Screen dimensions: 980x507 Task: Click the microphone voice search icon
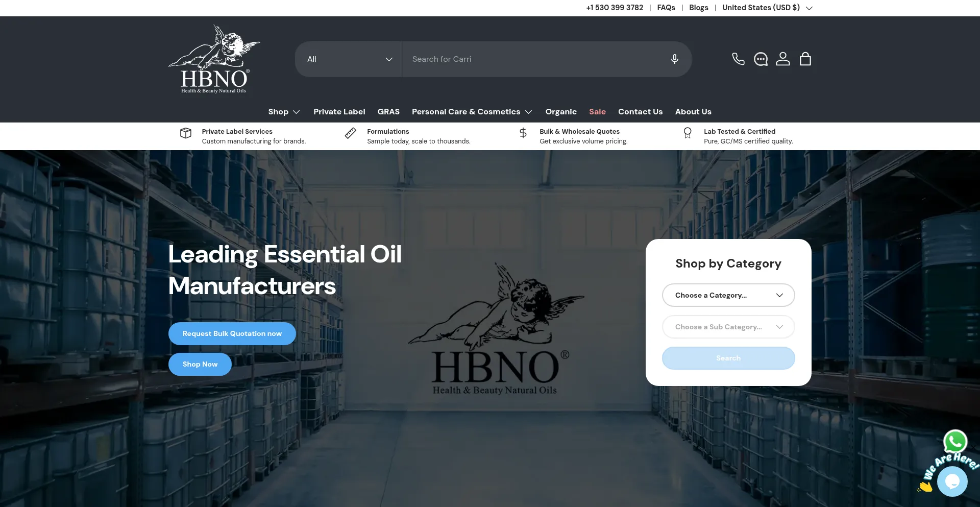click(674, 59)
